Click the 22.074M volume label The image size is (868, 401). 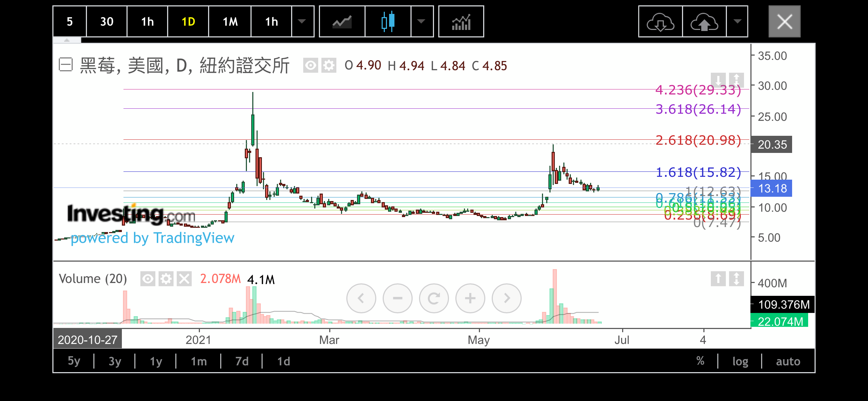click(779, 320)
